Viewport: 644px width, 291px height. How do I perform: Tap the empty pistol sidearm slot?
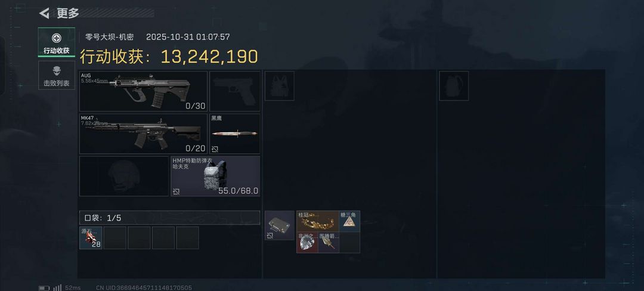pyautogui.click(x=235, y=91)
